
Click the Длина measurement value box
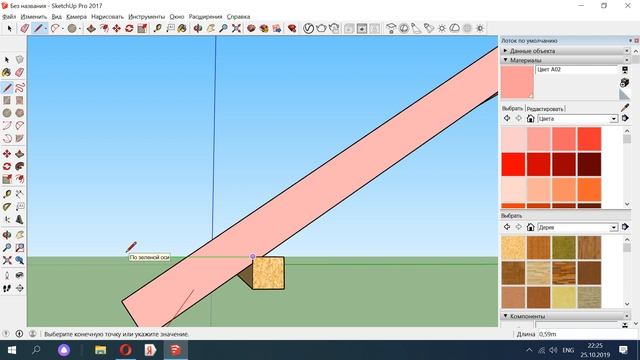(587, 334)
